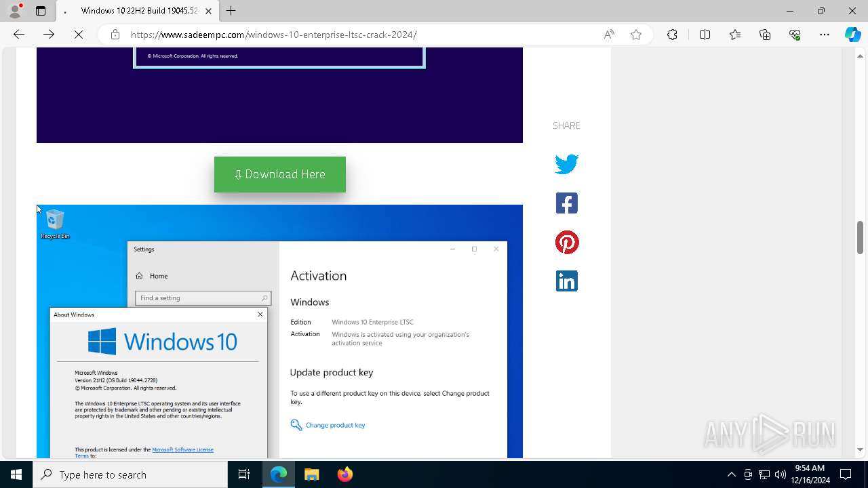Image resolution: width=868 pixels, height=488 pixels.
Task: Open the Windows Start menu
Action: pyautogui.click(x=16, y=474)
